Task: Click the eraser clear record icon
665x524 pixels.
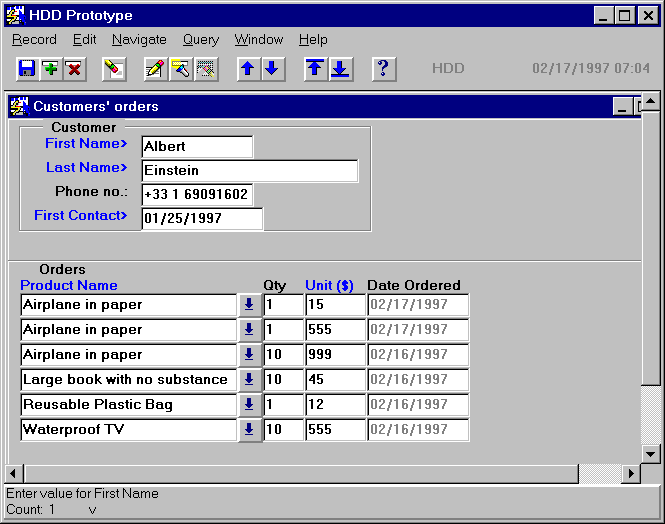Action: (114, 69)
